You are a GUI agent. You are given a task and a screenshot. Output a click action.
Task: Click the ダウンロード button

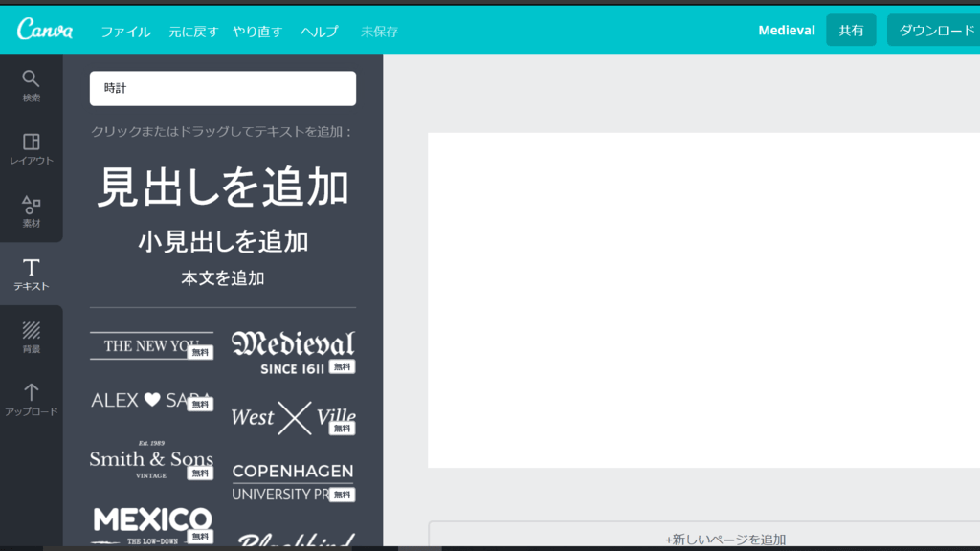(936, 30)
